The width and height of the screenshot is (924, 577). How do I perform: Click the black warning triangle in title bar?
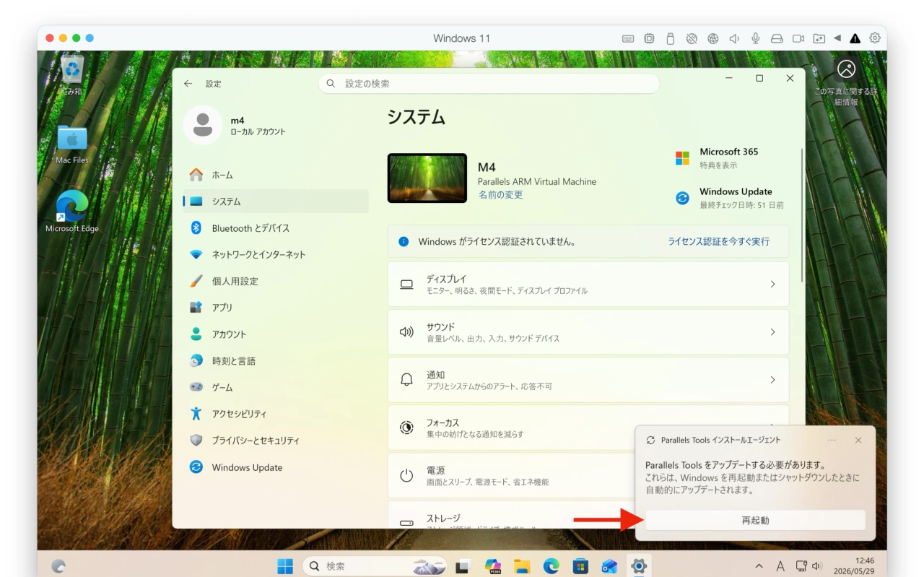point(855,38)
